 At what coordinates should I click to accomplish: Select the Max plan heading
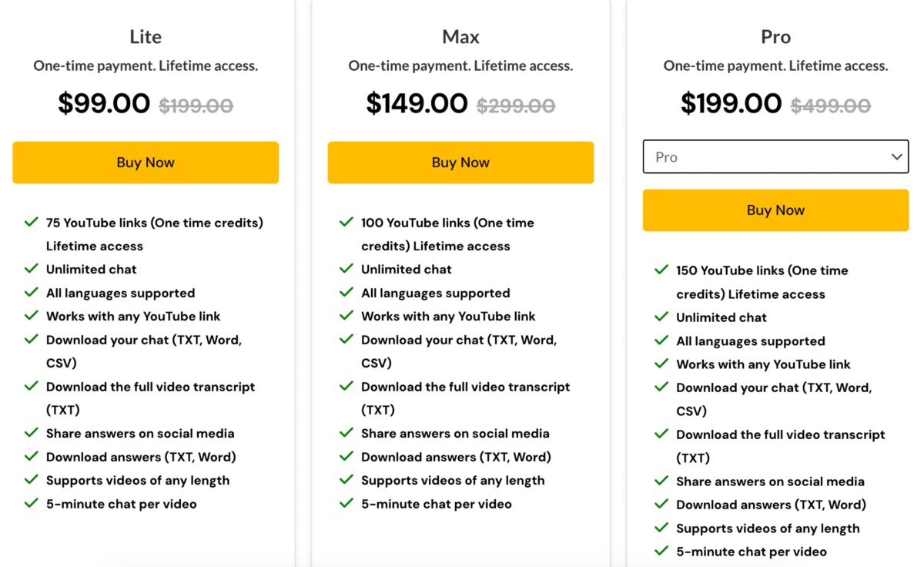coord(460,37)
